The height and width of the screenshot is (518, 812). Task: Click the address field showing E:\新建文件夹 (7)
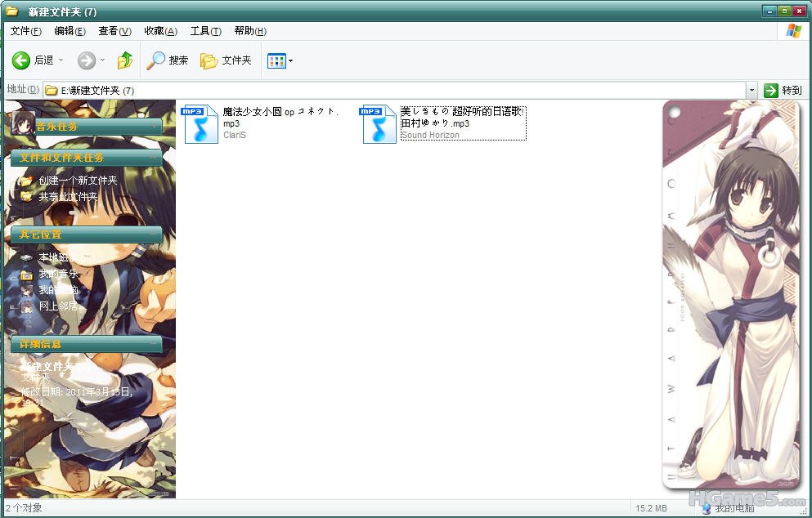[395, 91]
